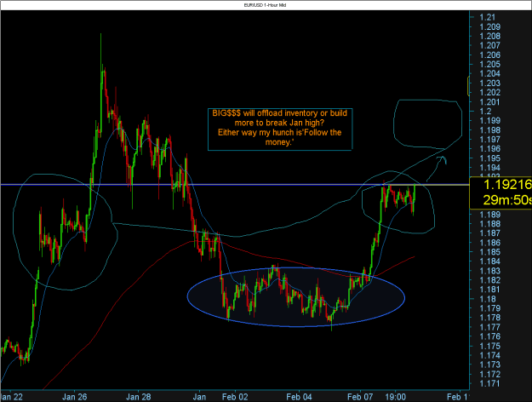Click the 1.188 price axis label
Screen dimensions: 532x402
[x=489, y=224]
